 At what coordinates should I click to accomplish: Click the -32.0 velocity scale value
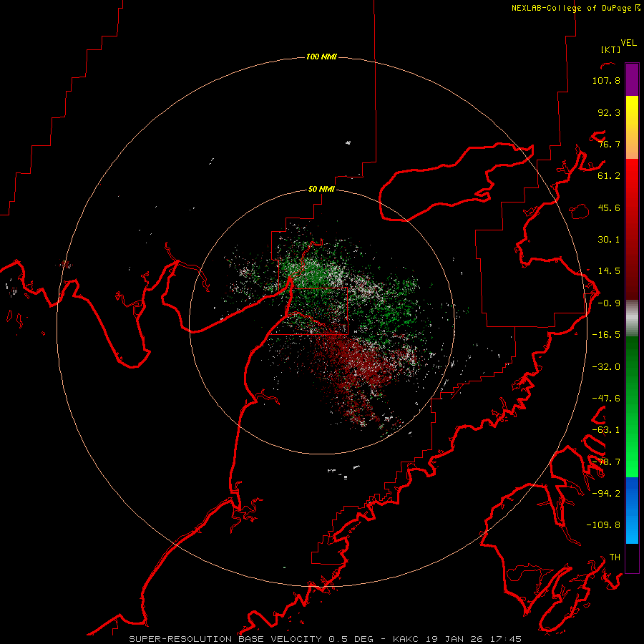[x=606, y=367]
